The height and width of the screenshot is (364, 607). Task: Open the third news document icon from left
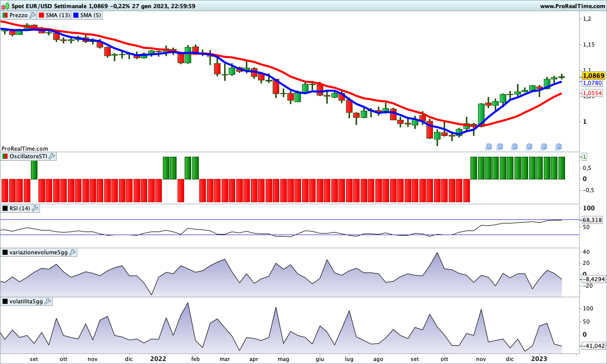(514, 147)
